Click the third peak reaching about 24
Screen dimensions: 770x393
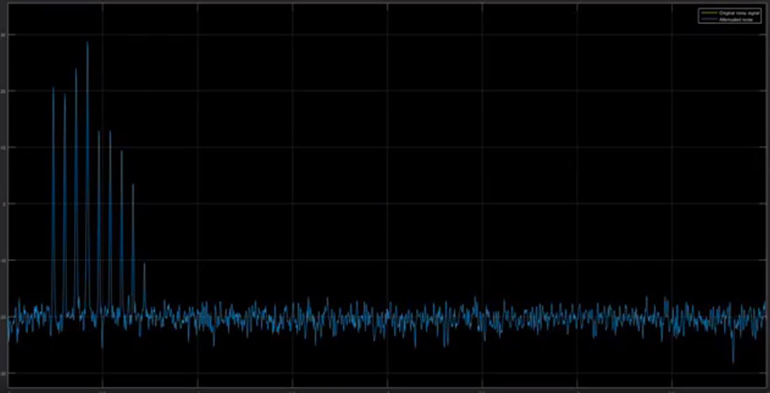click(x=76, y=69)
